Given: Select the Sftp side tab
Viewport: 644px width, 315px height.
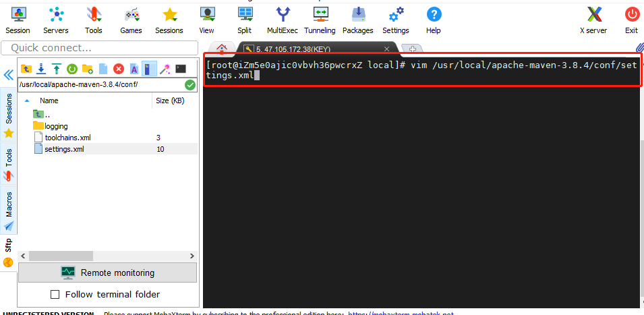Looking at the screenshot, I should click(x=8, y=252).
